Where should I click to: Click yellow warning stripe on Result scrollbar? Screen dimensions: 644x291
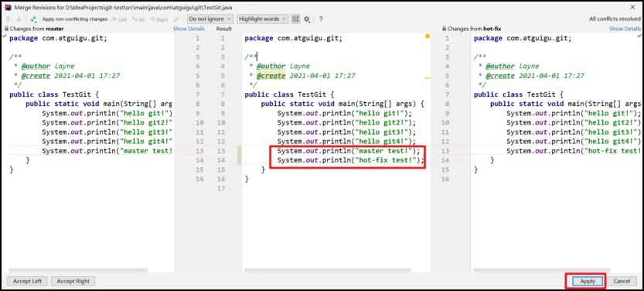(x=428, y=77)
